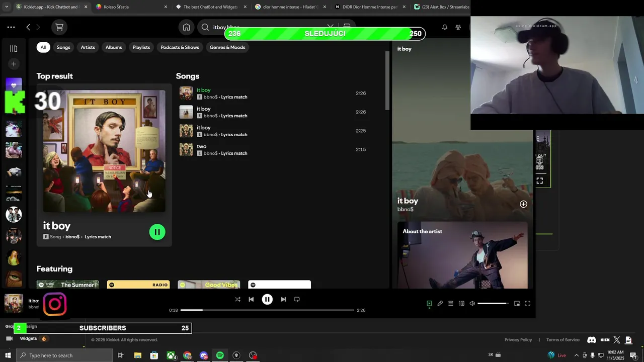
Task: Create a new playlist with plus icon
Action: [x=14, y=64]
